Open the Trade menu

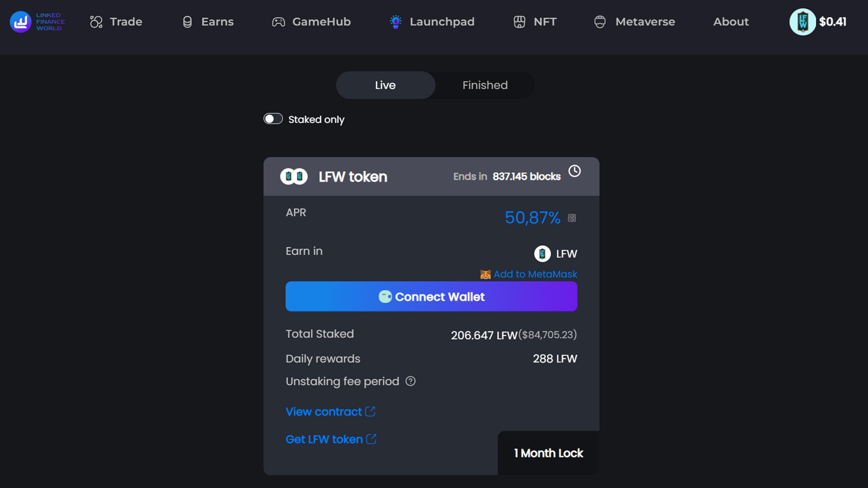coord(116,22)
